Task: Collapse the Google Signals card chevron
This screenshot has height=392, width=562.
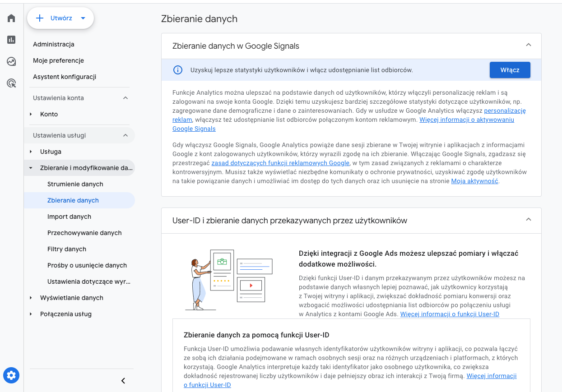Action: 529,45
